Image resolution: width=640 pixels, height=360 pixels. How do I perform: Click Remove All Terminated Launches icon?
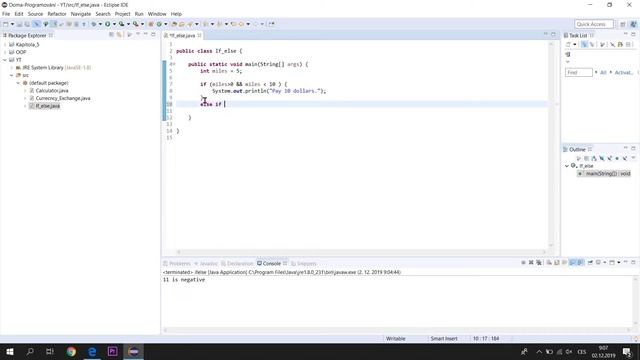tap(539, 262)
